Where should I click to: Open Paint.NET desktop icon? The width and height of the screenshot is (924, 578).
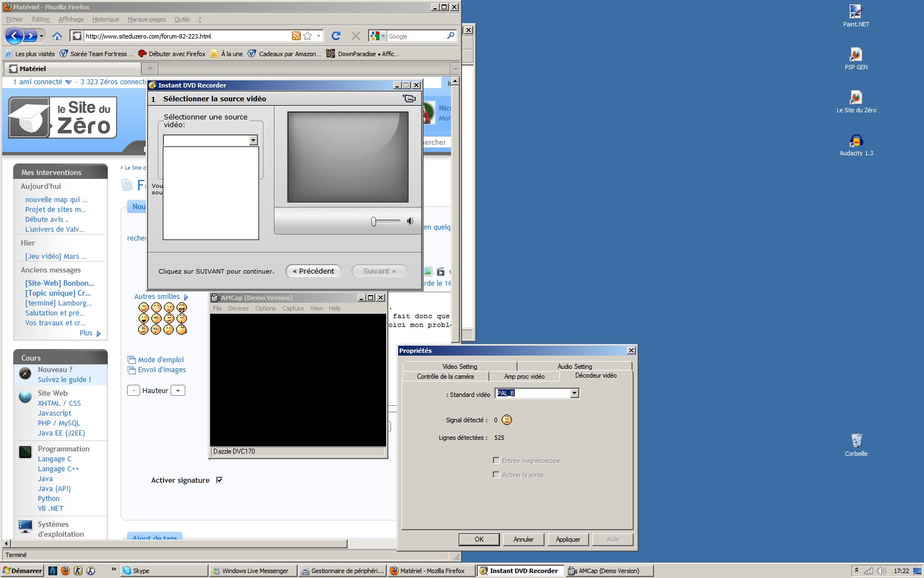856,16
